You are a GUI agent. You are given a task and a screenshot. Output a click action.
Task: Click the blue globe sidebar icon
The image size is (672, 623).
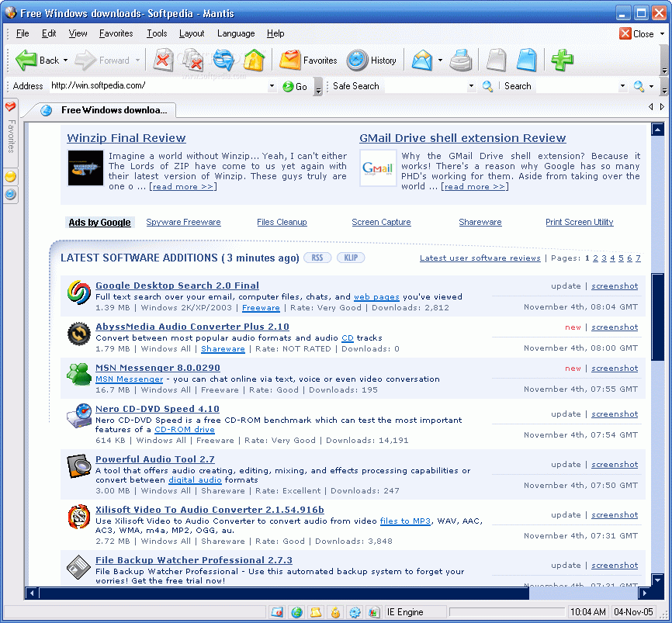point(10,195)
